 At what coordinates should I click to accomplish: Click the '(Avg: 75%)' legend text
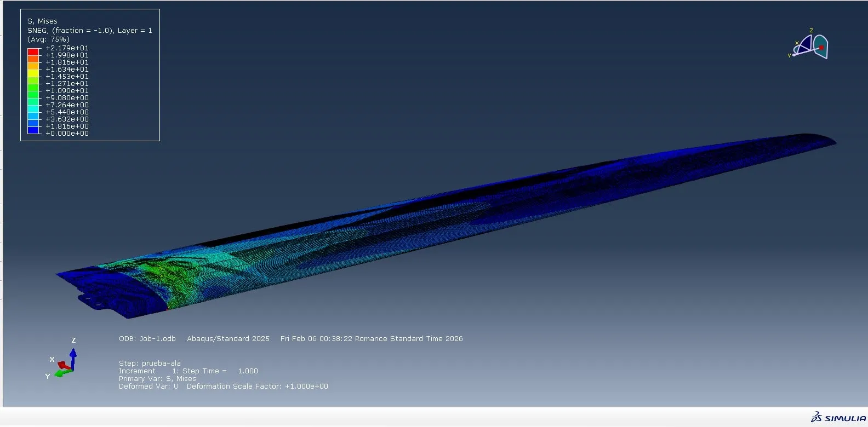[48, 39]
